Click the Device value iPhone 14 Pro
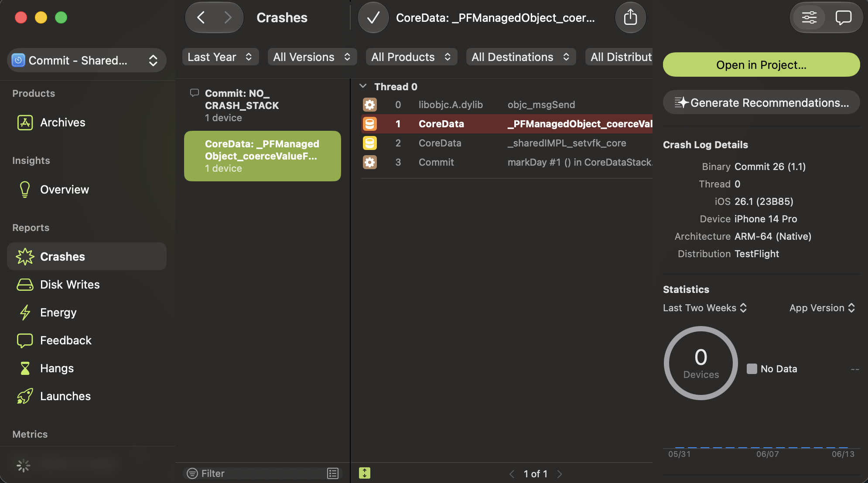The height and width of the screenshot is (483, 868). coord(766,219)
